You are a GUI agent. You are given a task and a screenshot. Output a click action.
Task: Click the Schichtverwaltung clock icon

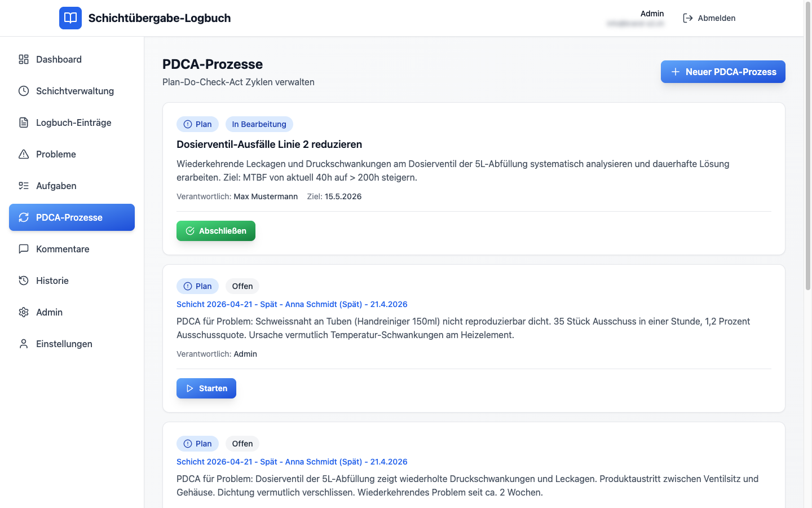click(x=24, y=91)
